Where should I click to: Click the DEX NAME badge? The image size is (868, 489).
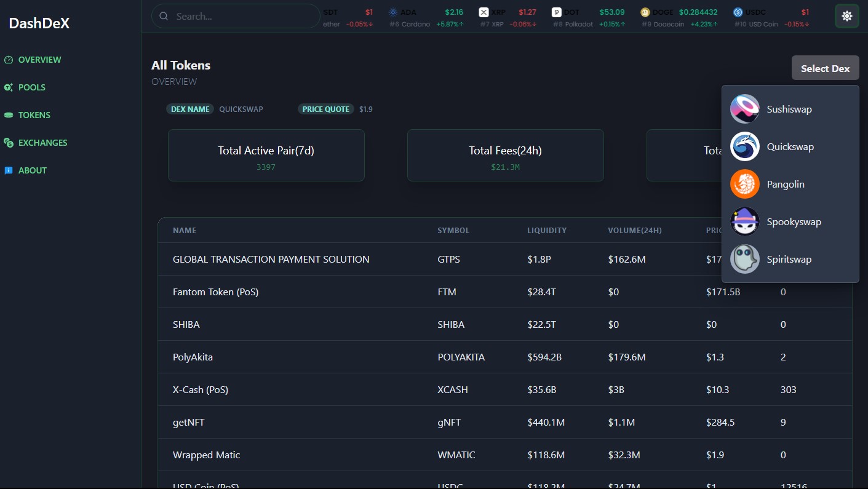190,109
